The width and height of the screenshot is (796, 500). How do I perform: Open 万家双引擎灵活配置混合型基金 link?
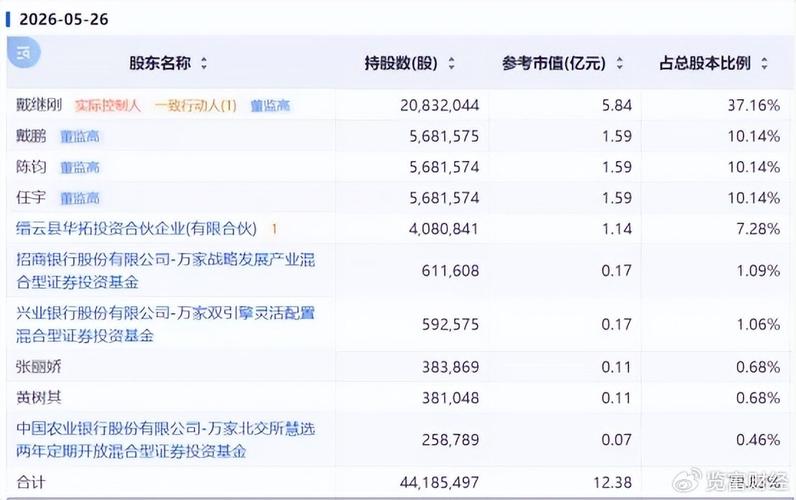[x=165, y=324]
